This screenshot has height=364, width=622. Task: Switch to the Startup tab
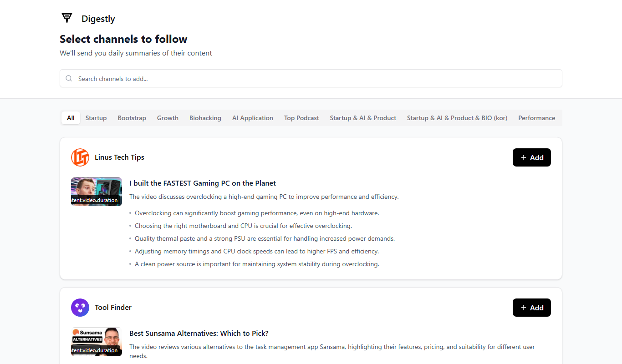[96, 118]
